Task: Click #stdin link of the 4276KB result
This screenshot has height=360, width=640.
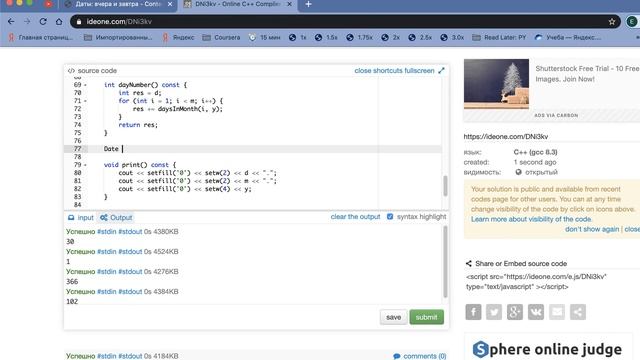Action: pyautogui.click(x=107, y=271)
